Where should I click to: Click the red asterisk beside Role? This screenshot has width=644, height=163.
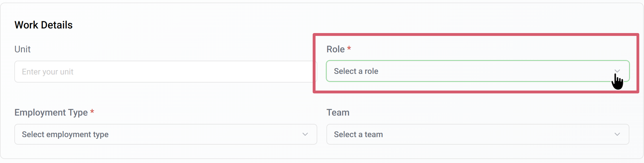tap(349, 48)
